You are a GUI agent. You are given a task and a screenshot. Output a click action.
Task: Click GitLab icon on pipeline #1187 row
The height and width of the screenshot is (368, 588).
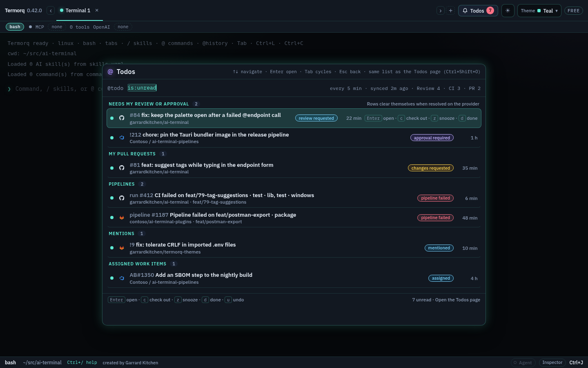click(x=122, y=218)
